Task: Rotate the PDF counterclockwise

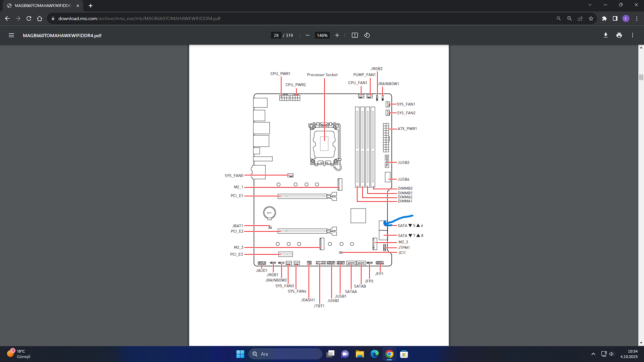Action: [367, 35]
